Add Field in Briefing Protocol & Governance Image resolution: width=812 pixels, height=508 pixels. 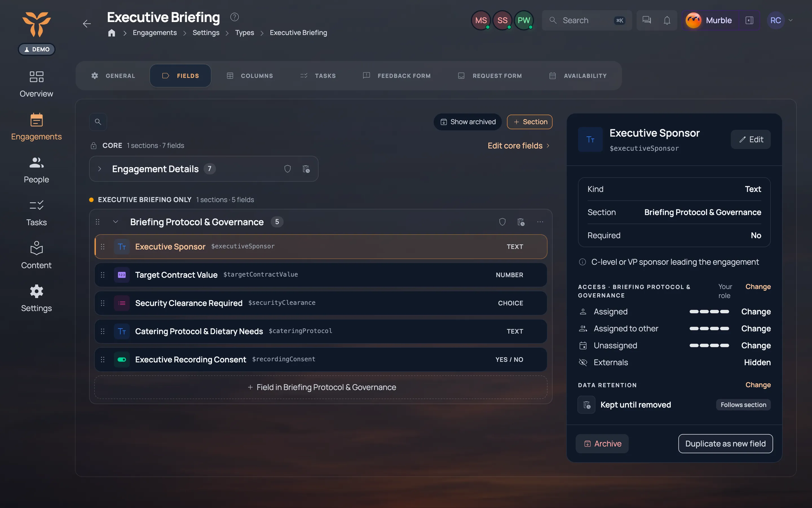pos(321,387)
